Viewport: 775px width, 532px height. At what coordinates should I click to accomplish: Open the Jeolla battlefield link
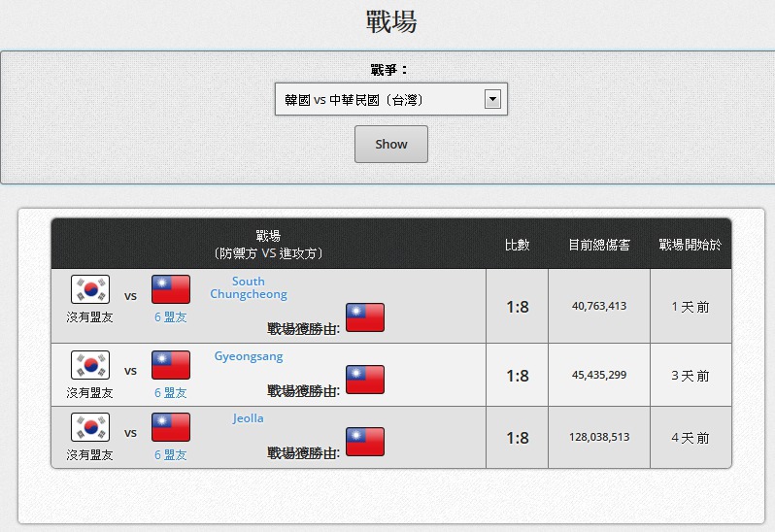pos(248,418)
